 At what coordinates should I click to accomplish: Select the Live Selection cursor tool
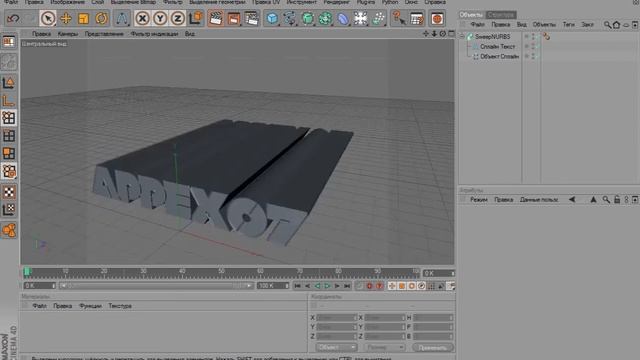point(48,18)
